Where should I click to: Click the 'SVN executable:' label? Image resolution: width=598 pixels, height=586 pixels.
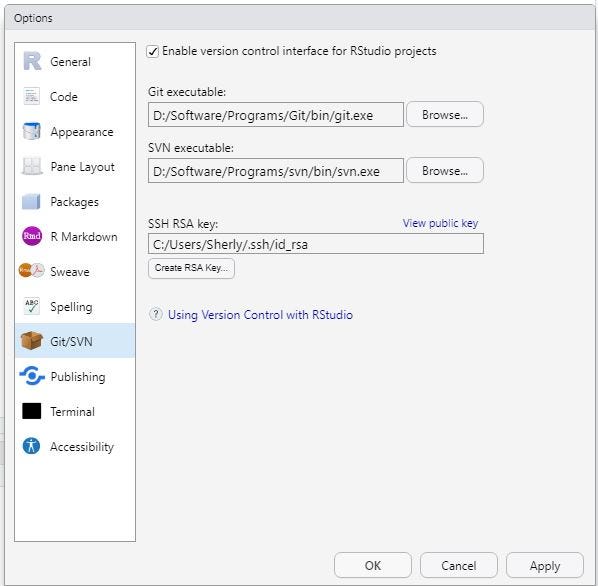[191, 148]
